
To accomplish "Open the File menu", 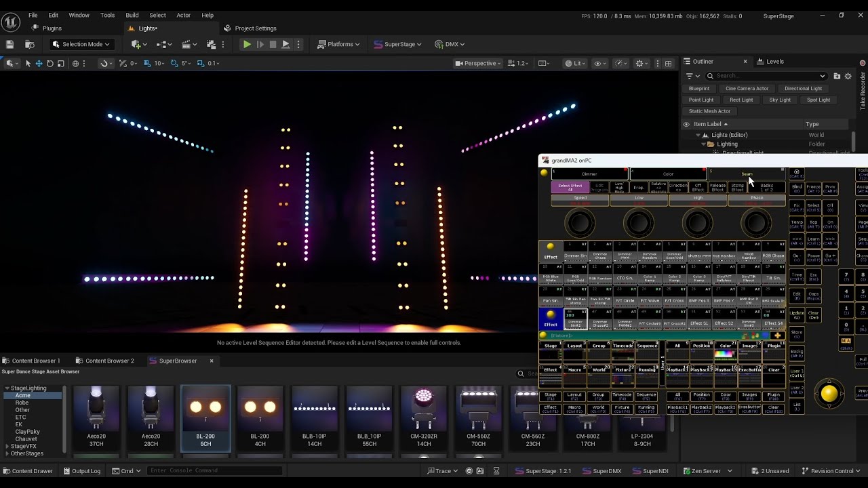I will pyautogui.click(x=33, y=15).
